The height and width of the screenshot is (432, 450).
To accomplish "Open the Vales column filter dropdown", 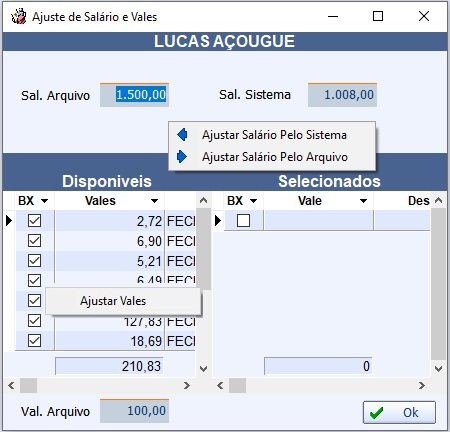I will coord(154,201).
